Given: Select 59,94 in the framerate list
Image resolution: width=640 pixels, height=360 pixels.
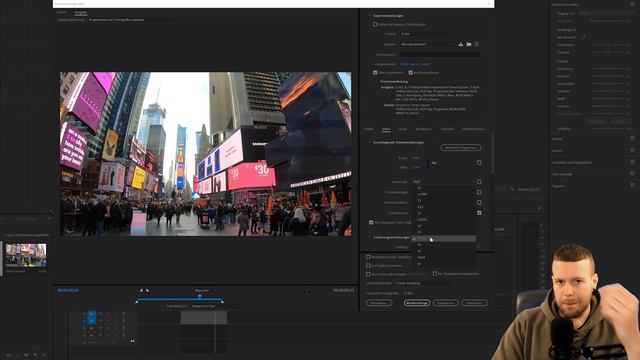Looking at the screenshot, I should coord(444,257).
